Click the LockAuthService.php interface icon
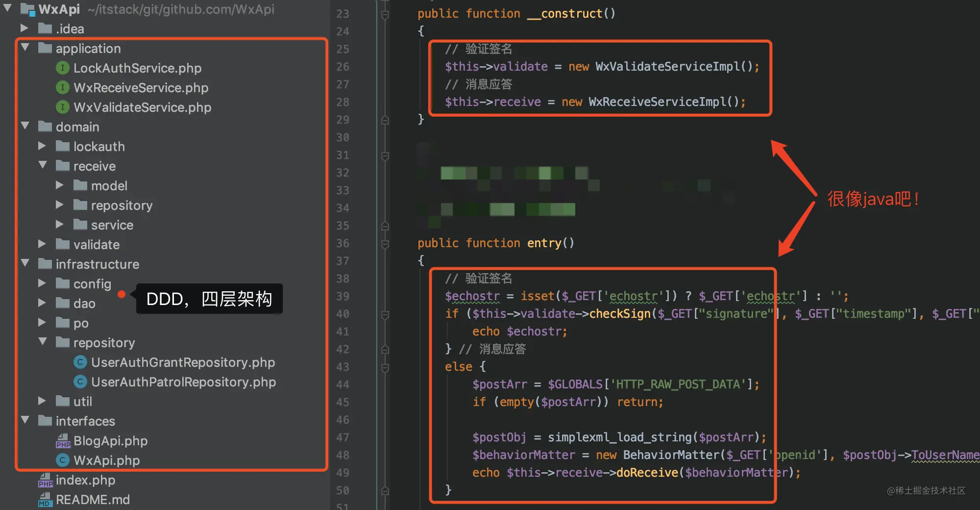Image resolution: width=980 pixels, height=510 pixels. click(x=63, y=68)
